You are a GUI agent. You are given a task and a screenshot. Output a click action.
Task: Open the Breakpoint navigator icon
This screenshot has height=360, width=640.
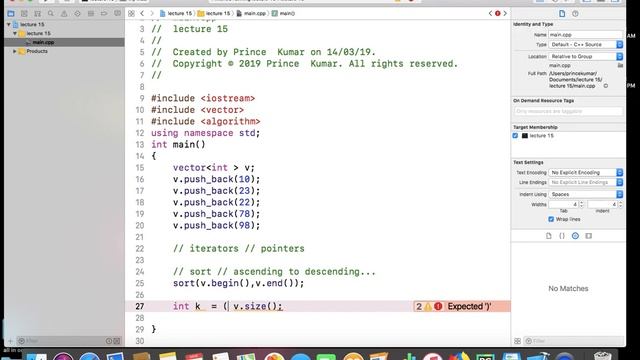(104, 13)
